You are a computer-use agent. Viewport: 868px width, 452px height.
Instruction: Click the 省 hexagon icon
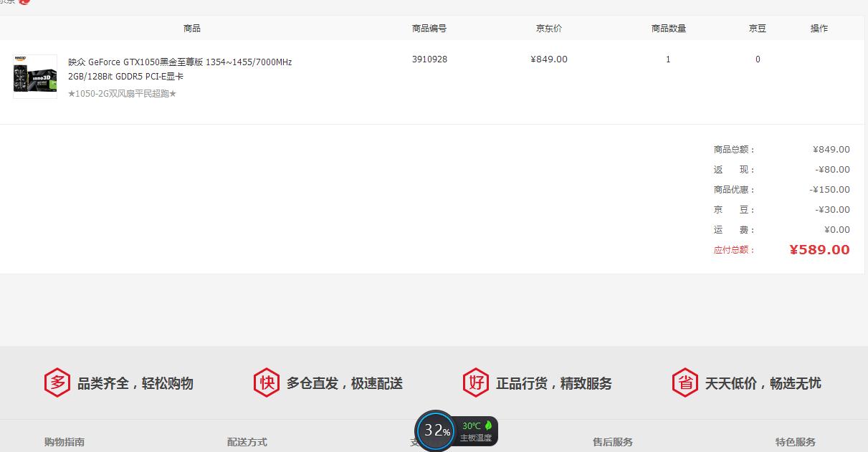[x=685, y=383]
